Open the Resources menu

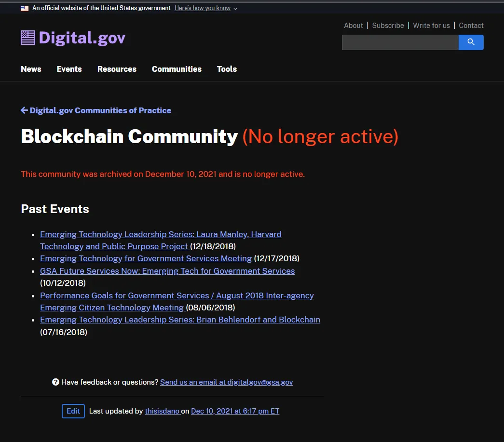coord(117,69)
